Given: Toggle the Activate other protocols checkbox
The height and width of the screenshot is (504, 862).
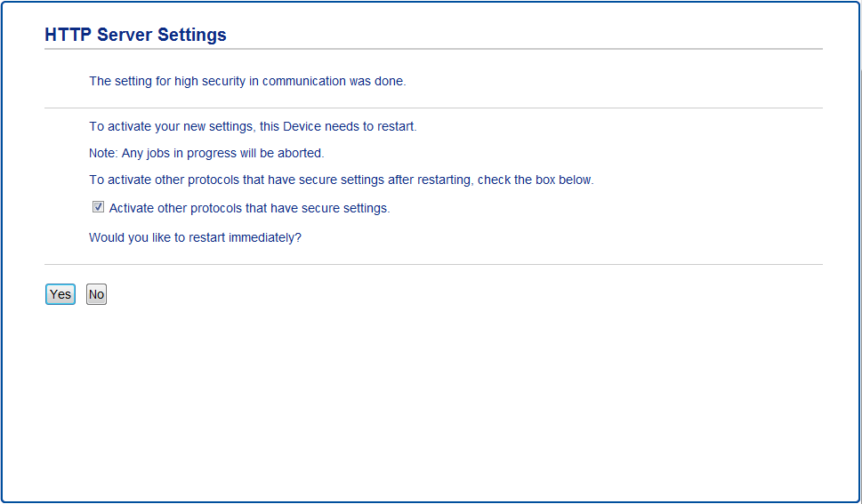Looking at the screenshot, I should 98,207.
